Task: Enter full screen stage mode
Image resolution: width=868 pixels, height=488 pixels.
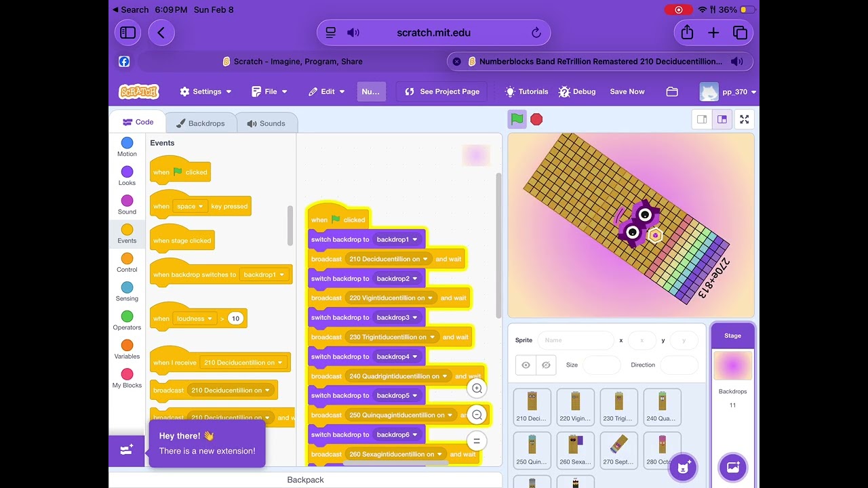Action: pyautogui.click(x=744, y=119)
